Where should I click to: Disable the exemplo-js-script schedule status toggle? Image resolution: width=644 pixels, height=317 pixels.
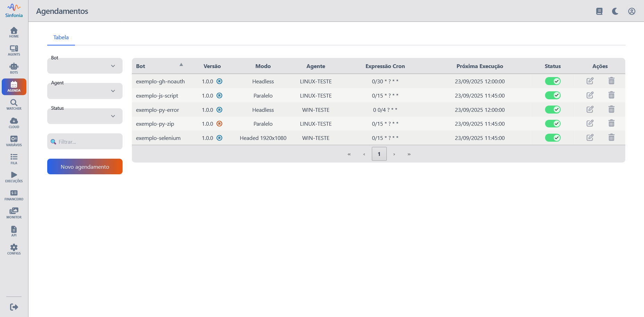pos(553,95)
